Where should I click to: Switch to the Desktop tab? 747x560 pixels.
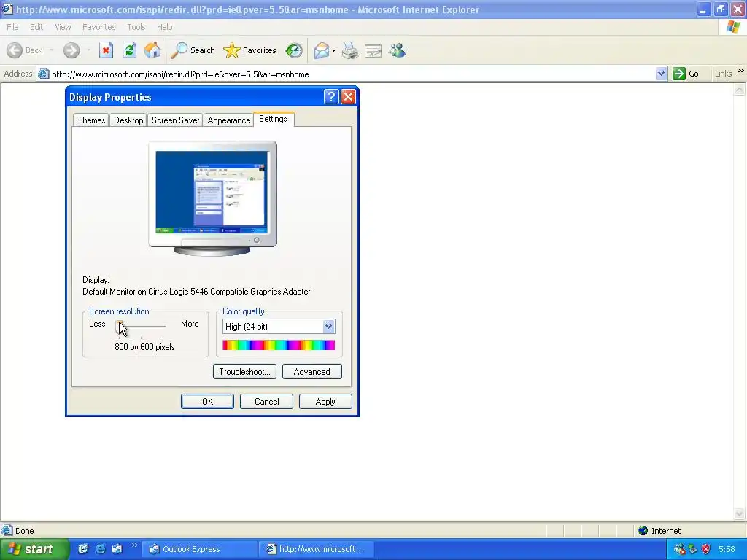click(128, 120)
